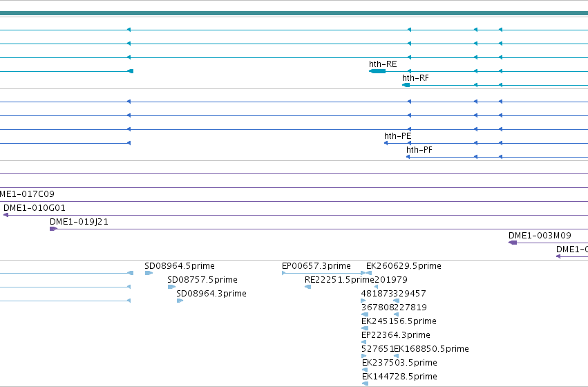Select the hth-PF protein label
The height and width of the screenshot is (387, 588).
click(x=419, y=150)
